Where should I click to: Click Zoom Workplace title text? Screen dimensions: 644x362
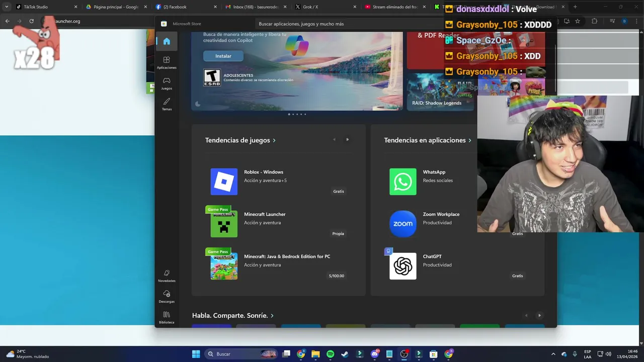(x=441, y=214)
